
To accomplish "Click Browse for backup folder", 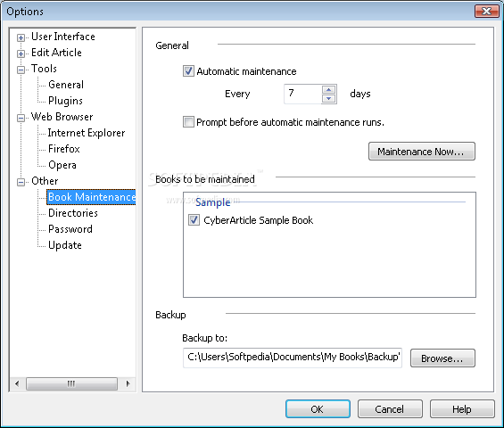I will pos(442,358).
